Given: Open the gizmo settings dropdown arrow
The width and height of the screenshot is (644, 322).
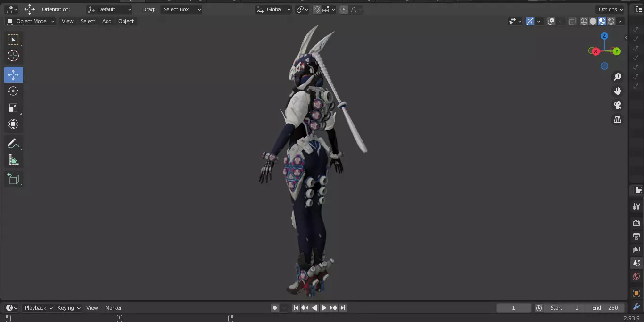Looking at the screenshot, I should coord(539,21).
